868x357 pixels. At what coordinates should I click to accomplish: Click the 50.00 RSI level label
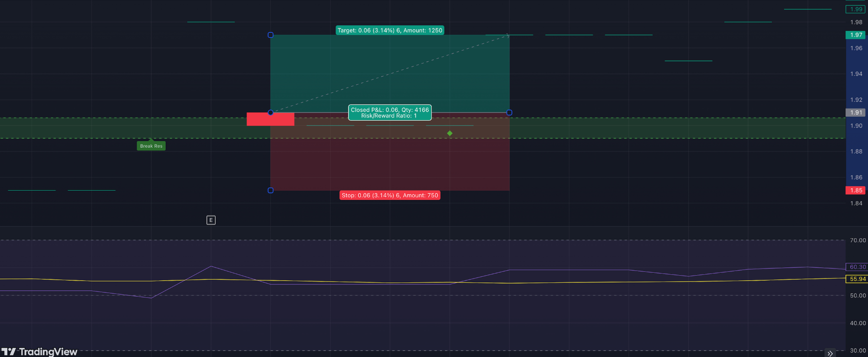pyautogui.click(x=858, y=295)
